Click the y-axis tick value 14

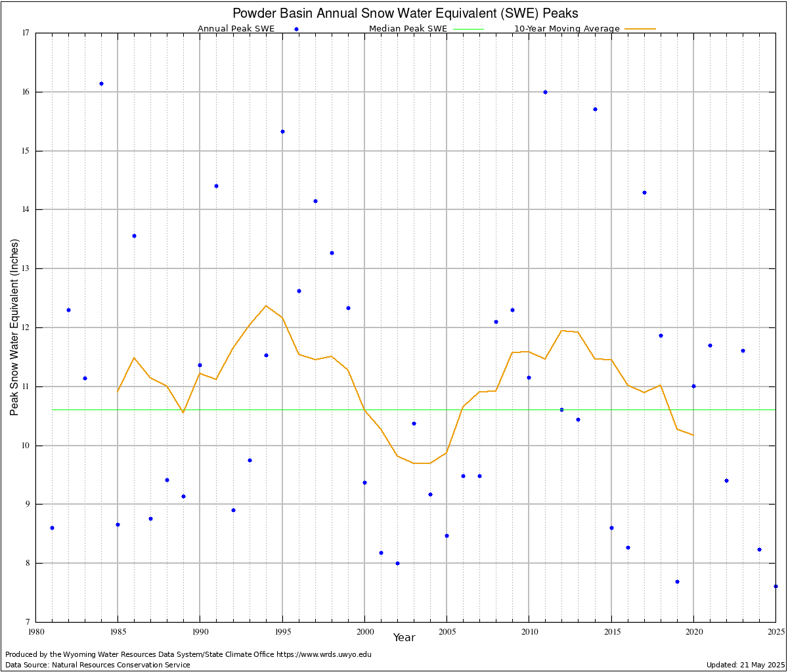pos(26,209)
